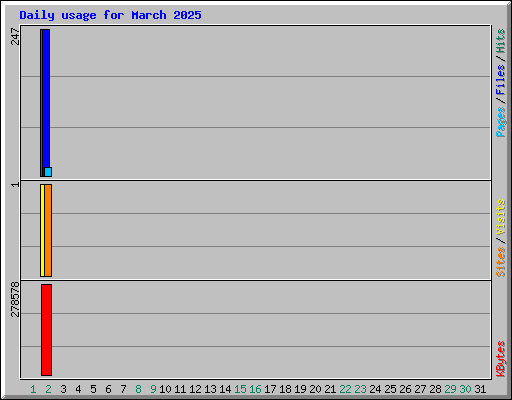
Task: Click the red KBytes bar
Action: tap(46, 330)
